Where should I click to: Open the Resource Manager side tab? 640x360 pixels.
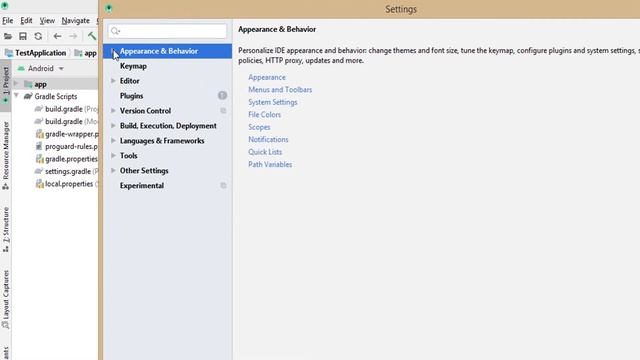point(6,155)
